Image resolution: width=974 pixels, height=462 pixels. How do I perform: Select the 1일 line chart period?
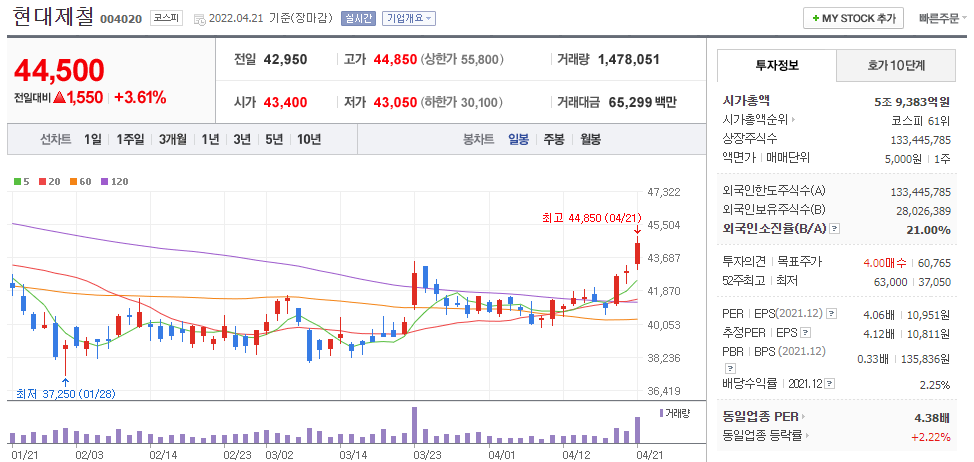[93, 139]
